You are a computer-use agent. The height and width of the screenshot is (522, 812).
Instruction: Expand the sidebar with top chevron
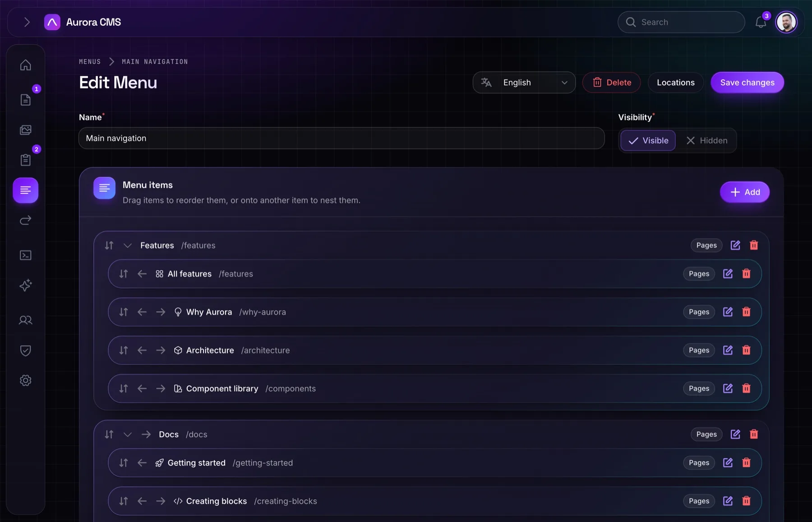click(27, 22)
